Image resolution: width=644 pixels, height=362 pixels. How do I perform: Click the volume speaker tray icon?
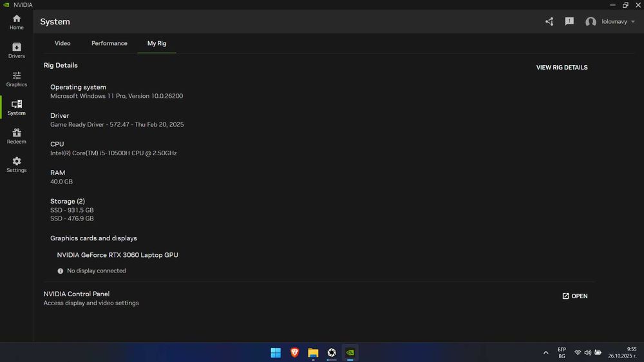pyautogui.click(x=588, y=352)
